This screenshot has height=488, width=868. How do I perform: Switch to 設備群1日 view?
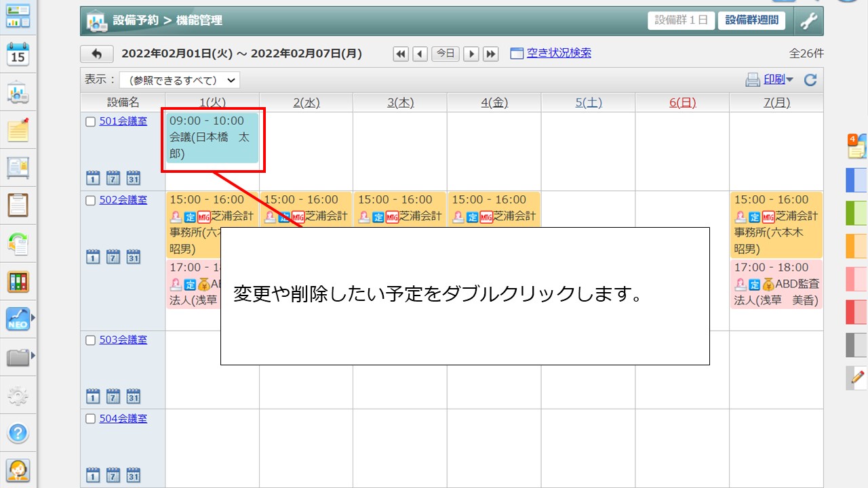click(681, 20)
